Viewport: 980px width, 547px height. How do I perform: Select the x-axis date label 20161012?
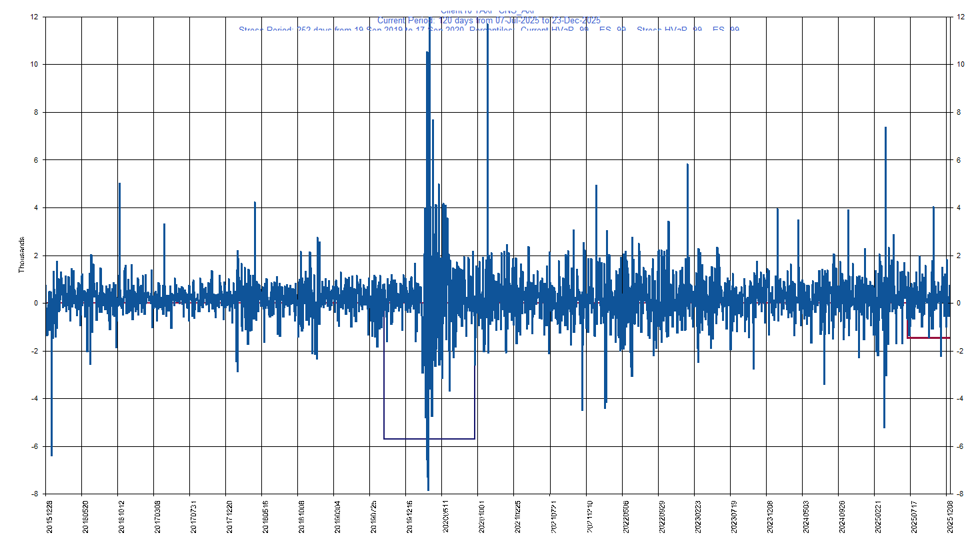pos(122,517)
